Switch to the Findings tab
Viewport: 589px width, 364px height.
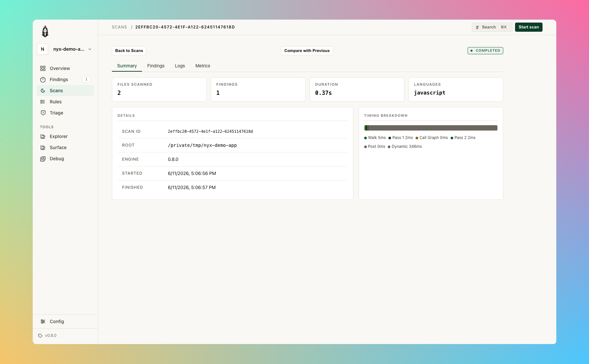(x=156, y=66)
